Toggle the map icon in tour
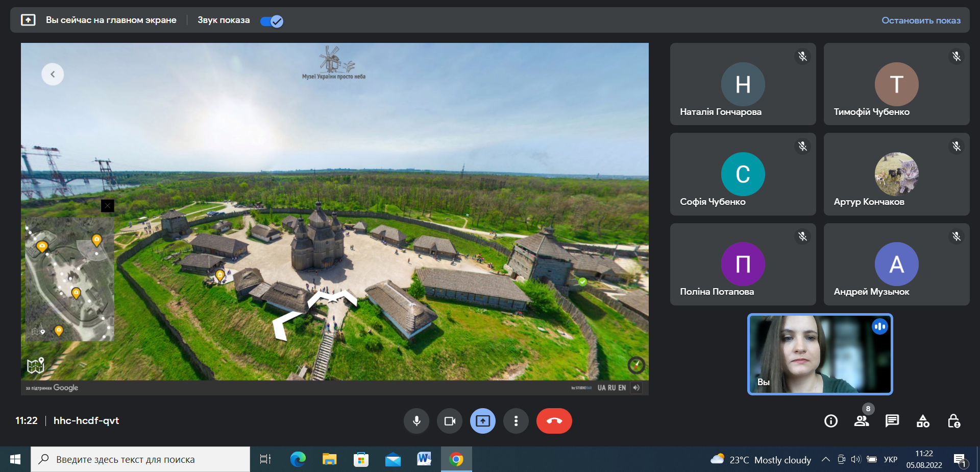 click(35, 365)
